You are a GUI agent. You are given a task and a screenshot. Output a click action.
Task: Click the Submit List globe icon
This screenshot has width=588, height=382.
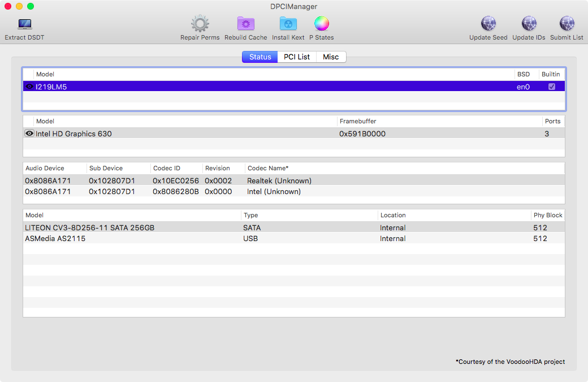[567, 24]
